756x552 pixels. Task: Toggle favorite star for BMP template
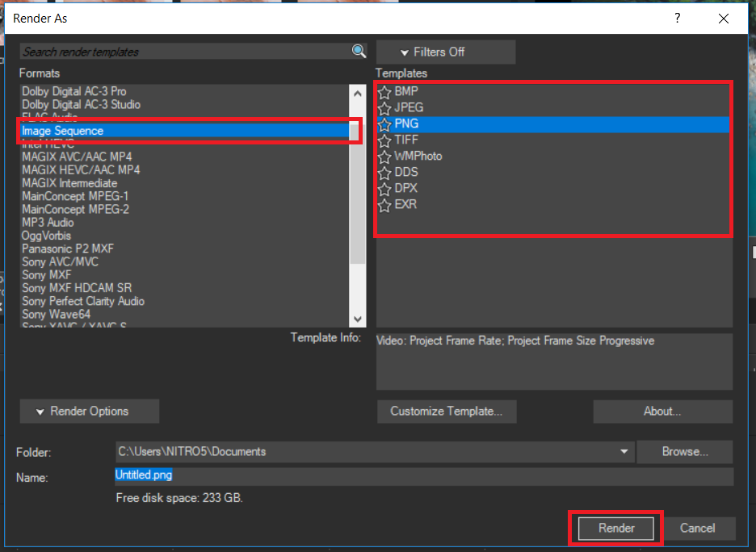384,91
